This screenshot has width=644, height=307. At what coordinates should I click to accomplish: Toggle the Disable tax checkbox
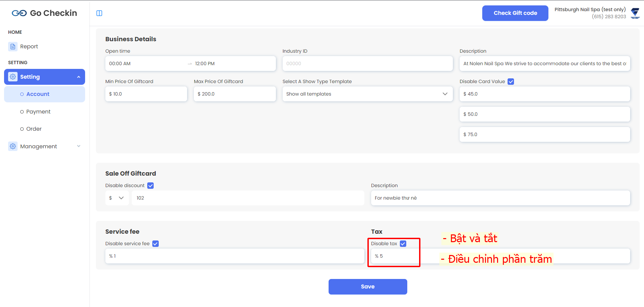click(x=403, y=244)
